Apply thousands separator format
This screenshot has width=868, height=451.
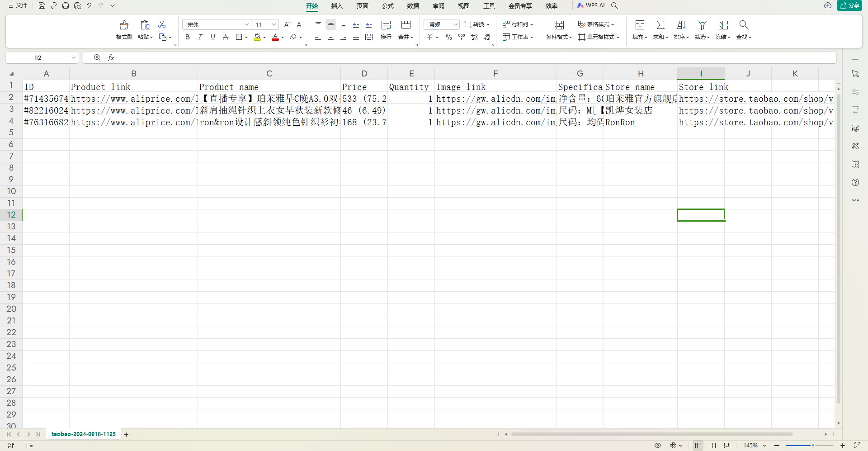462,37
